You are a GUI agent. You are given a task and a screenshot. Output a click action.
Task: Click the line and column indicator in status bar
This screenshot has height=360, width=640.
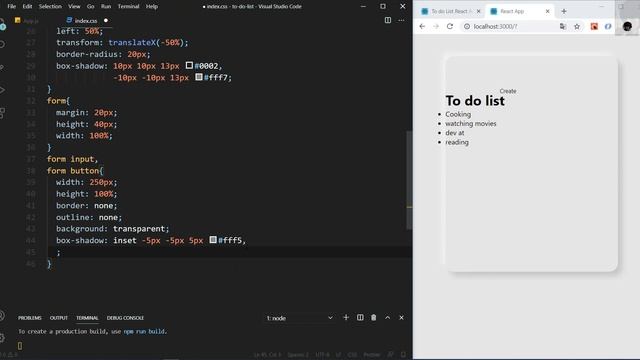point(267,355)
